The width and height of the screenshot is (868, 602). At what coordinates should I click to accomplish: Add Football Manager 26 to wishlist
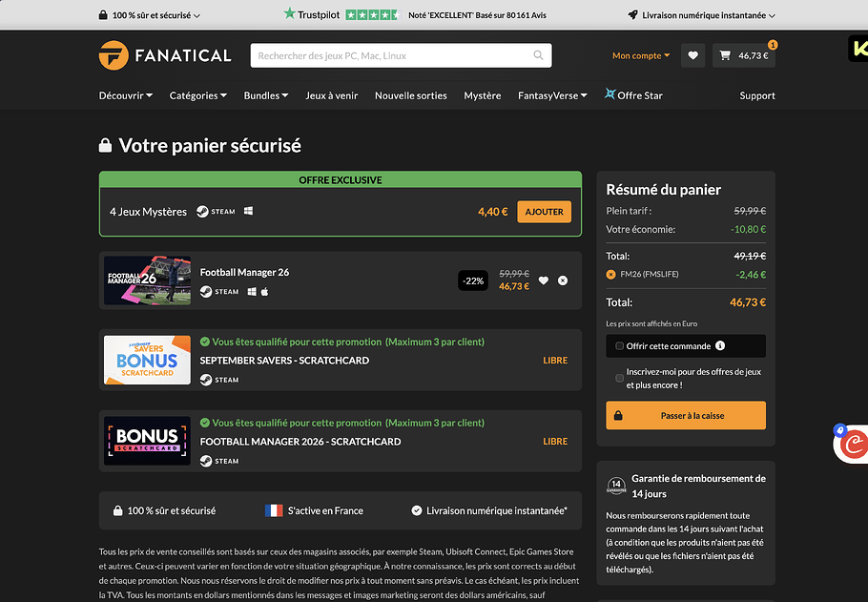pyautogui.click(x=544, y=280)
